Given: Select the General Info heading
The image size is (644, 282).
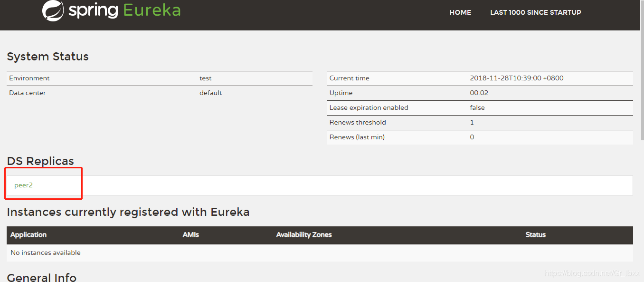Looking at the screenshot, I should click(x=42, y=277).
